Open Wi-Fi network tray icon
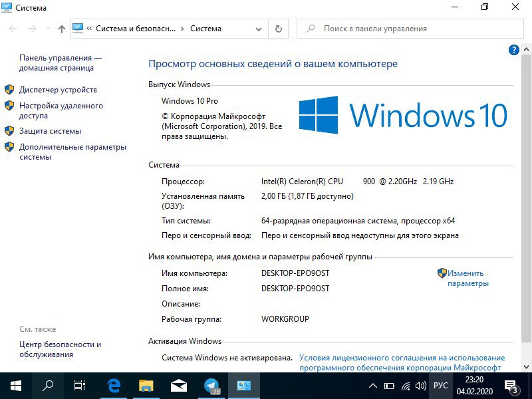532x399 pixels. click(406, 386)
